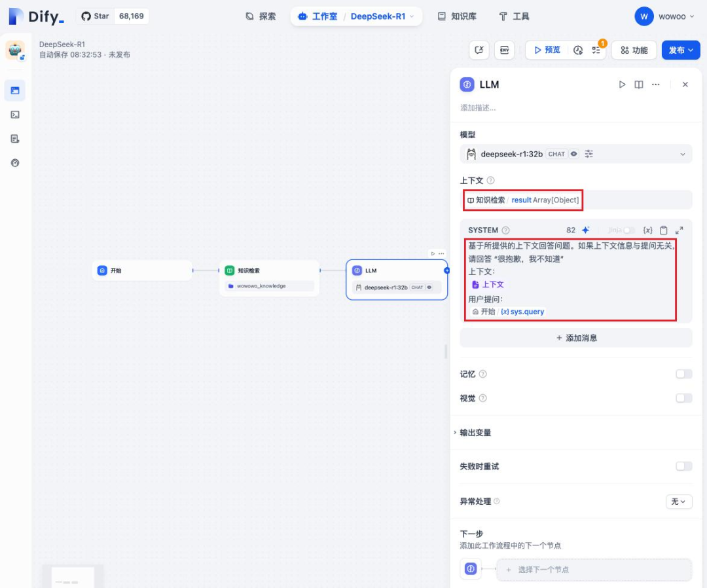
Task: Open the run history clock icon
Action: click(x=578, y=50)
